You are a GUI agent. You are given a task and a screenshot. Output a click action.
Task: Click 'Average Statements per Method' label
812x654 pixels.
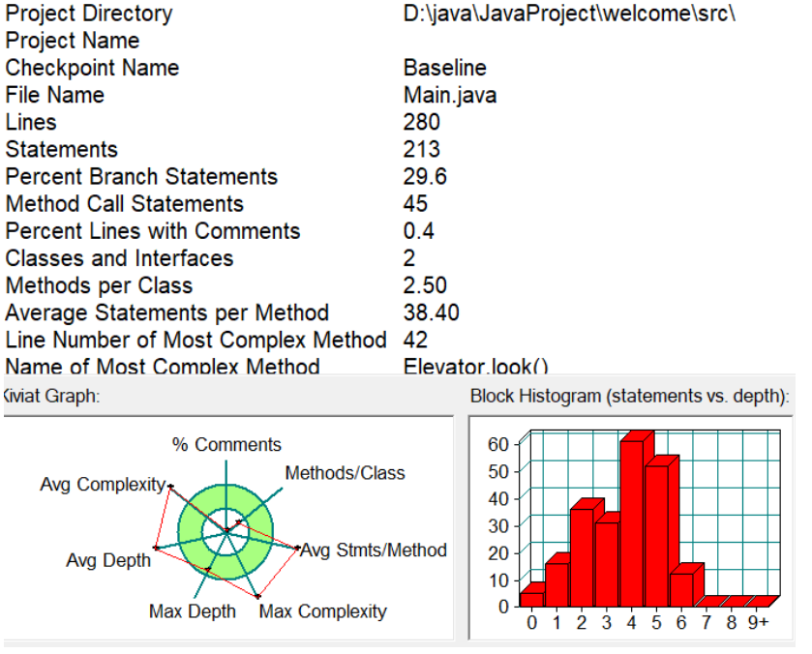[x=166, y=312]
